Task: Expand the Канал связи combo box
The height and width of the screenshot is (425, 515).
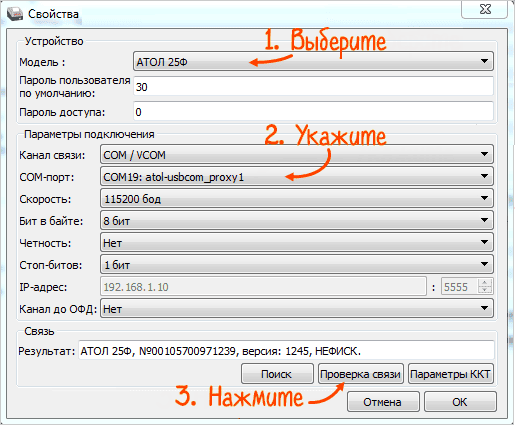Action: (x=297, y=154)
